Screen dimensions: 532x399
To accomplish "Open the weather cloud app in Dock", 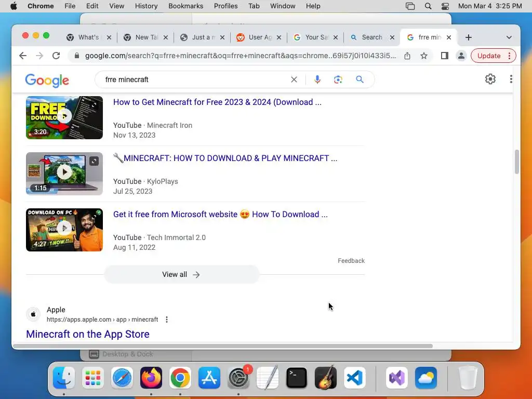I will (426, 378).
